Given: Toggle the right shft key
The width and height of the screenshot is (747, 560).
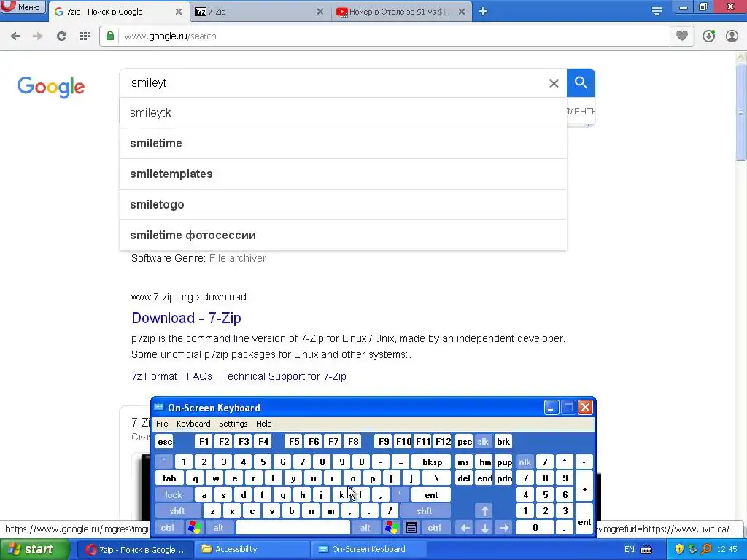Looking at the screenshot, I should coord(424,511).
